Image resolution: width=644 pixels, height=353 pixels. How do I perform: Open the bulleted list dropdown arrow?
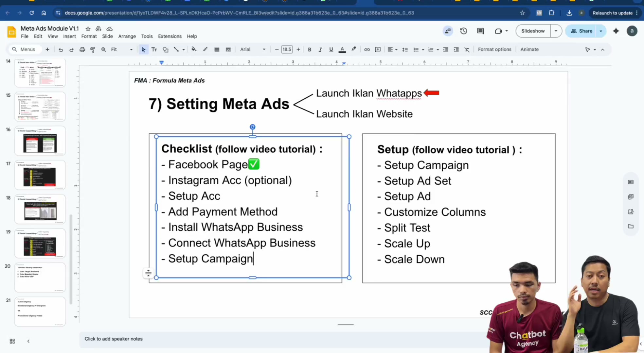coord(423,50)
